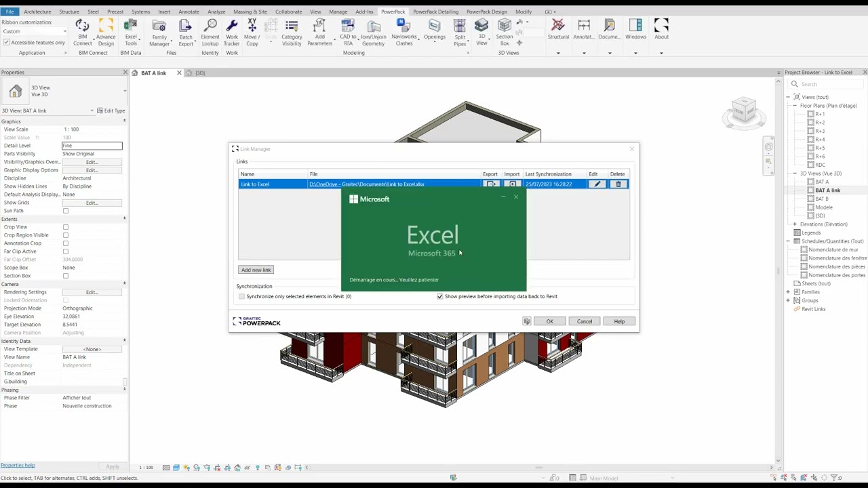Toggle the Crop Region Visible checkbox
This screenshot has height=488, width=868.
66,235
